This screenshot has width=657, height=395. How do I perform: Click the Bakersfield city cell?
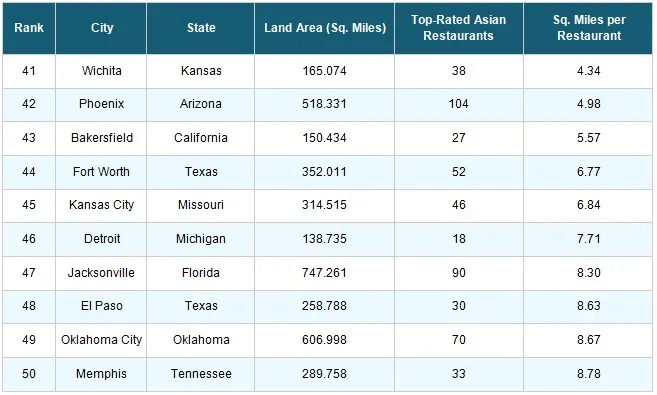(101, 138)
